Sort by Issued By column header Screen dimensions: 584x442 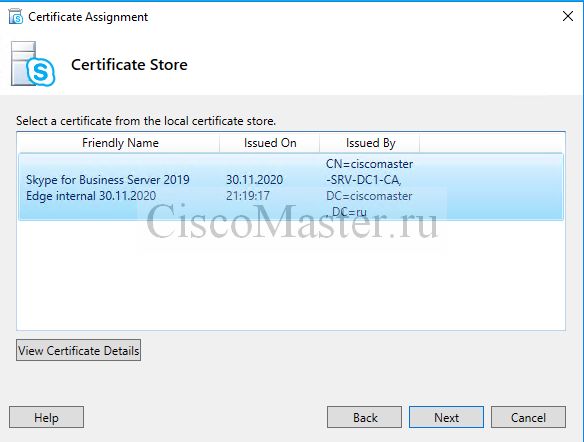pyautogui.click(x=370, y=143)
